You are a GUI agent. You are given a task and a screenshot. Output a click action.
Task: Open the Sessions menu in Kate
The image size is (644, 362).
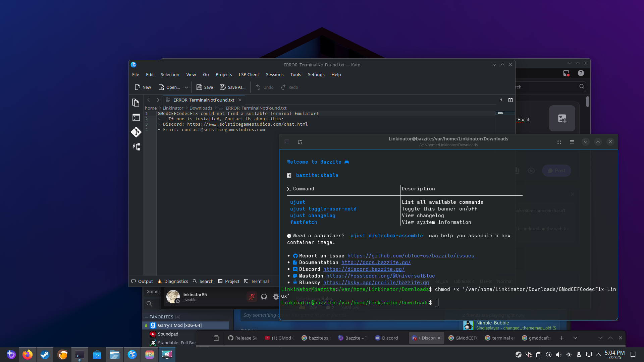tap(275, 74)
